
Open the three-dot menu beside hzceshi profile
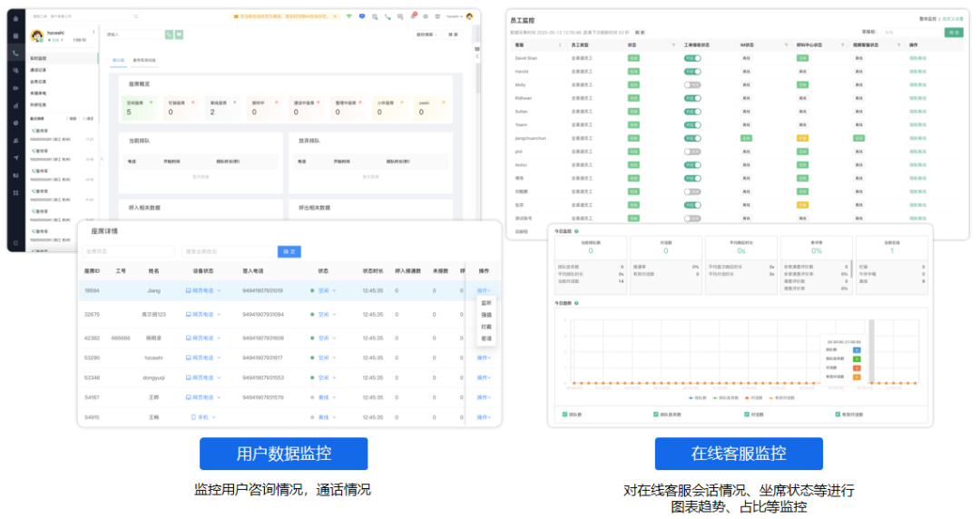(93, 32)
